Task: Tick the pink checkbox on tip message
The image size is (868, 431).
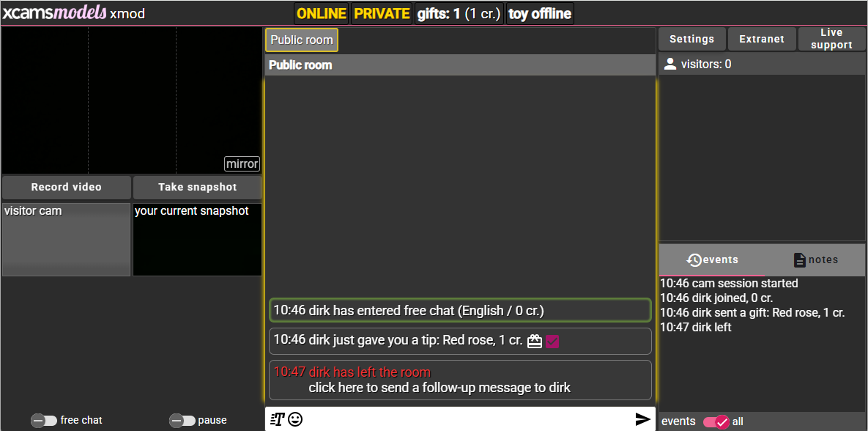Action: [x=552, y=342]
